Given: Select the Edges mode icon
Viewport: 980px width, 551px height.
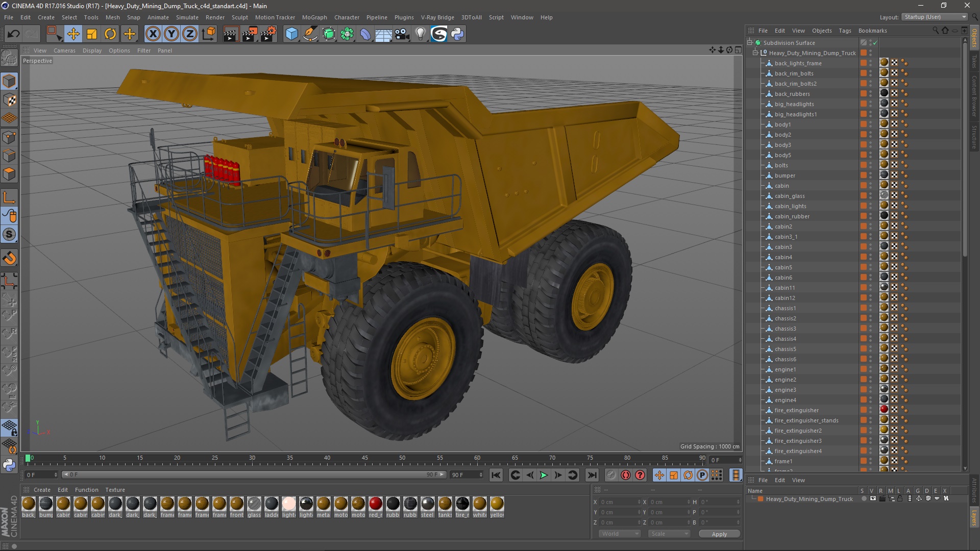Looking at the screenshot, I should tap(9, 156).
